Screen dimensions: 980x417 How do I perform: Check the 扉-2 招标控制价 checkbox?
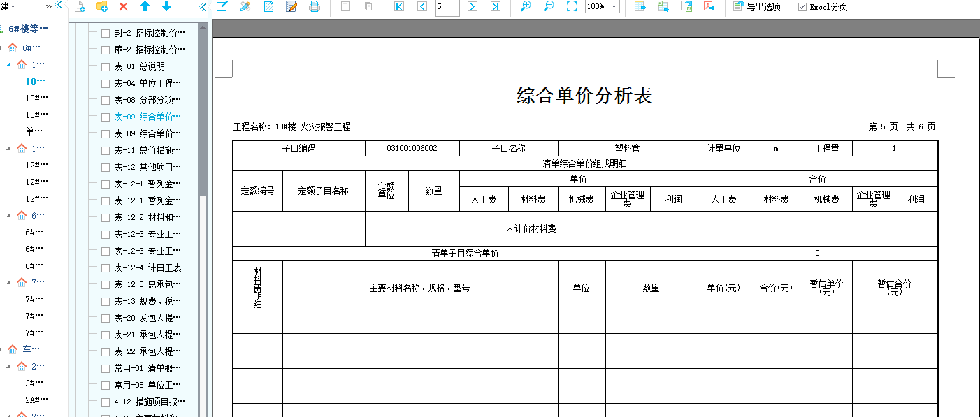coord(106,50)
